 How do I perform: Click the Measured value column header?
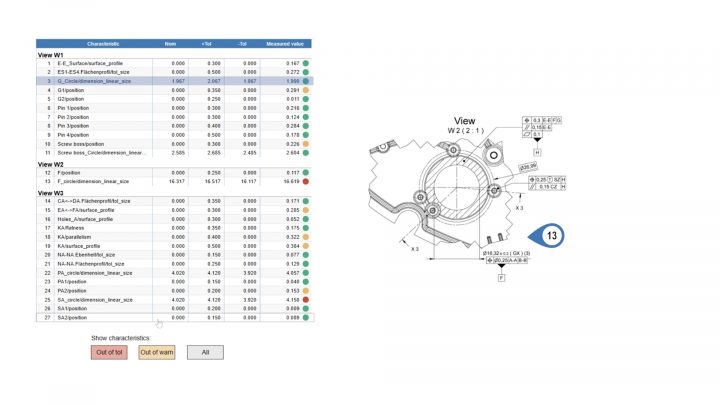click(x=285, y=44)
